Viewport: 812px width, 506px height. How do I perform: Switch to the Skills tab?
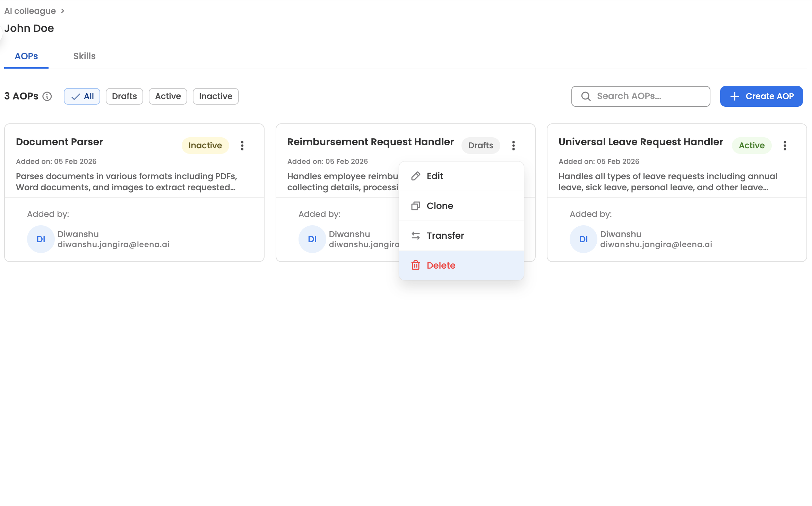coord(84,56)
